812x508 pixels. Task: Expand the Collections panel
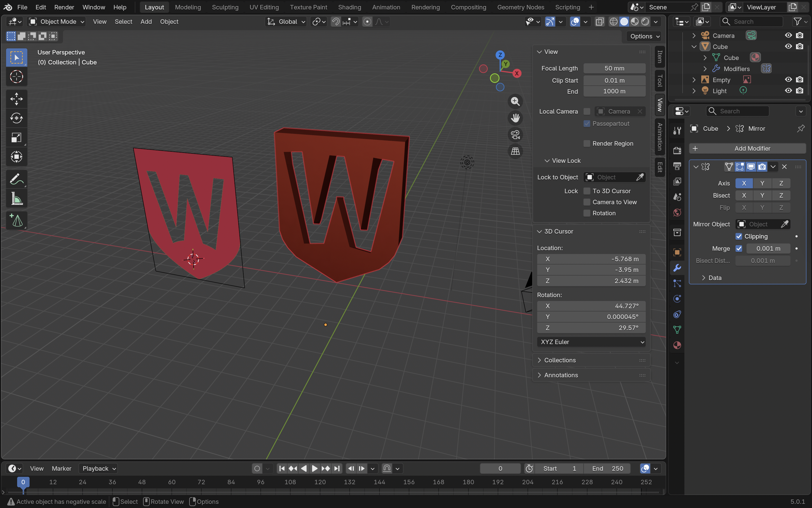tap(560, 360)
